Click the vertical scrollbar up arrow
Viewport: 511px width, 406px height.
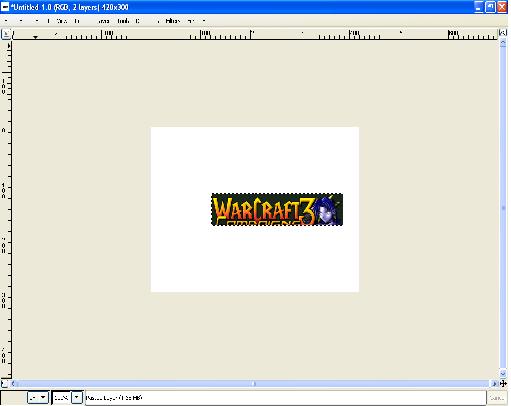pyautogui.click(x=503, y=43)
